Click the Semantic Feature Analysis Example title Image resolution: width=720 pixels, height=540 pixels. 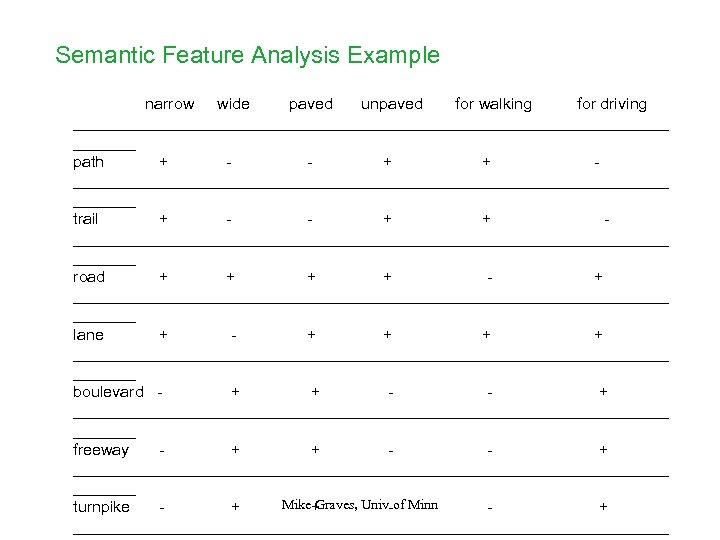247,55
